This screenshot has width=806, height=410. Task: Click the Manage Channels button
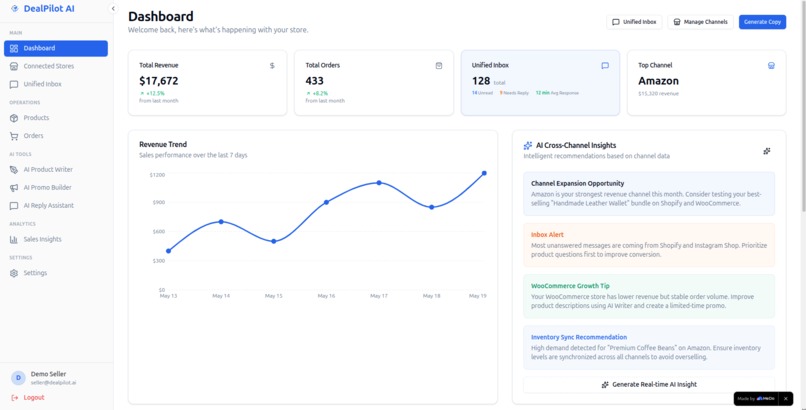tap(701, 22)
